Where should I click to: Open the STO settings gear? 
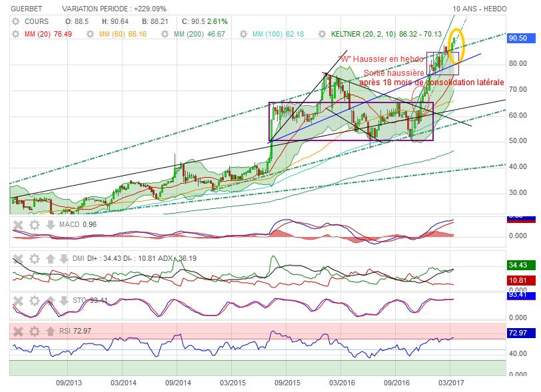[35, 301]
